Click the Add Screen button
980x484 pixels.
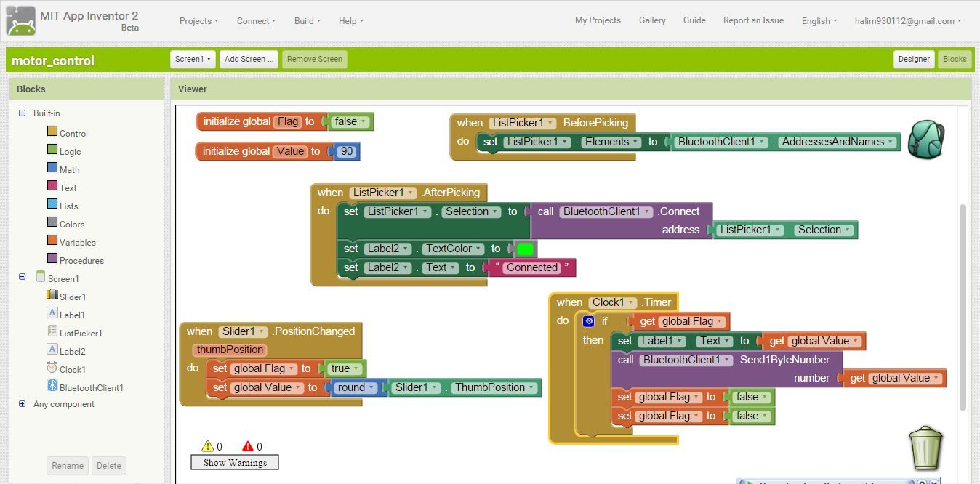coord(249,60)
